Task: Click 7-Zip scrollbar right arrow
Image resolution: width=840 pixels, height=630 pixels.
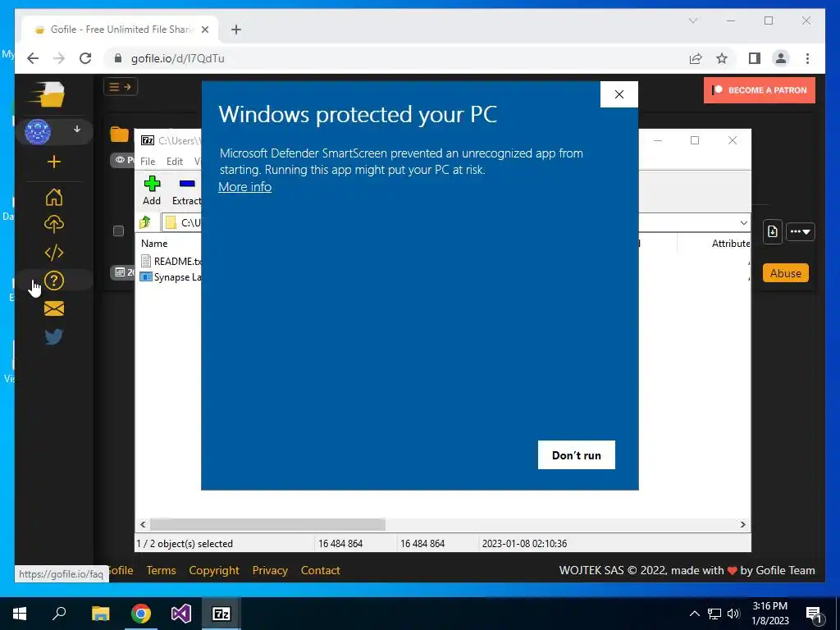Action: point(742,524)
